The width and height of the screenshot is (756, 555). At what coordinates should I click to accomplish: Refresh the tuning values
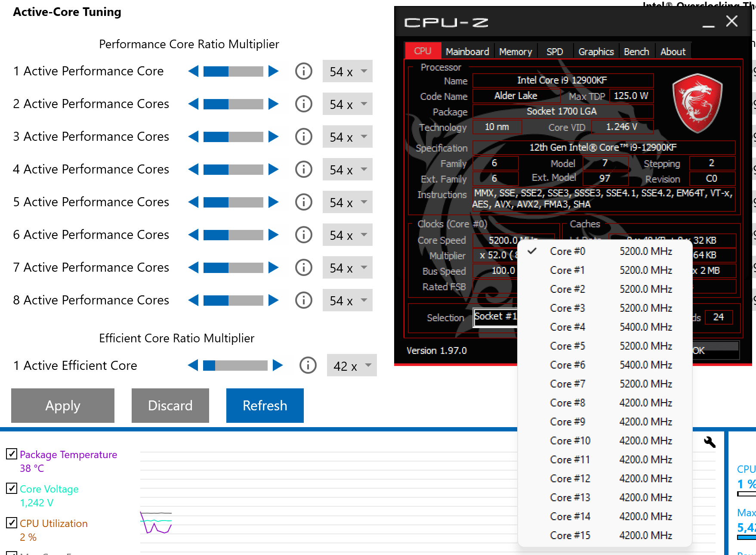(x=265, y=406)
